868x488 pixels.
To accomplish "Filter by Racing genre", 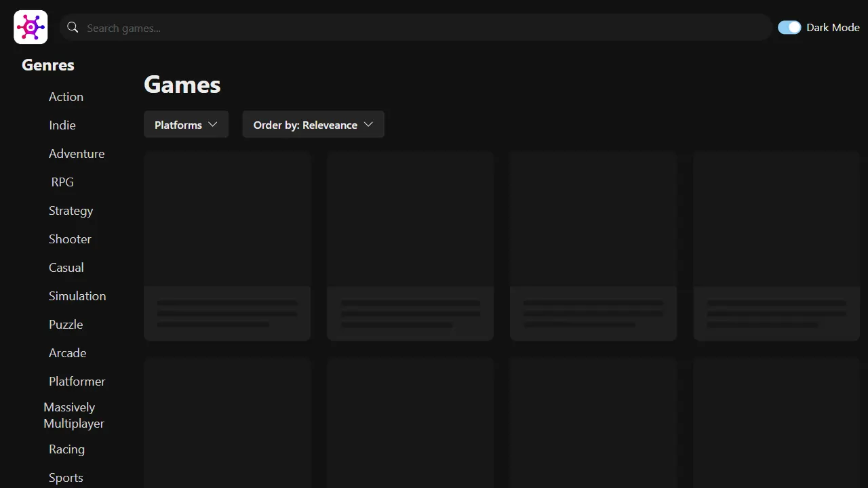I will (x=66, y=449).
